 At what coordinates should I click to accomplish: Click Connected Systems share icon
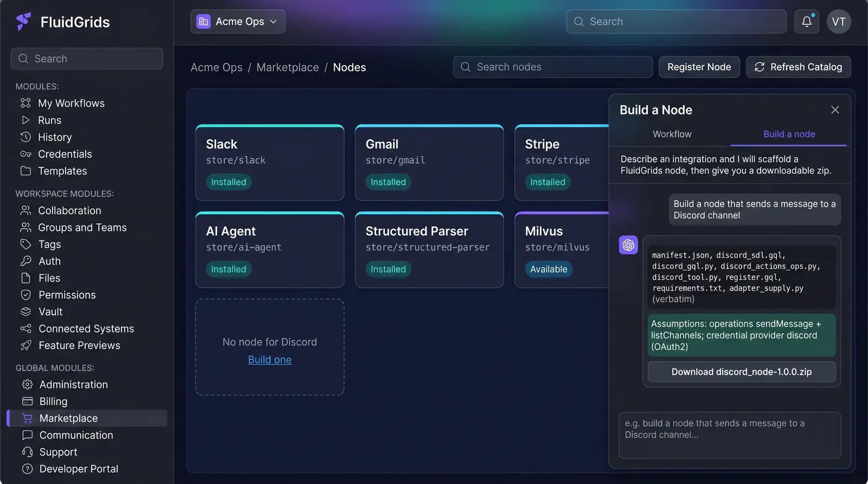pos(25,328)
